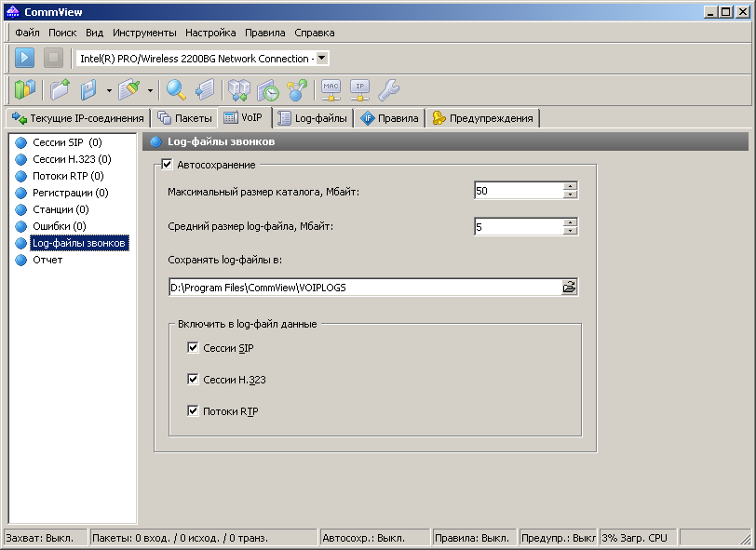Minimize the CommView window

point(711,12)
